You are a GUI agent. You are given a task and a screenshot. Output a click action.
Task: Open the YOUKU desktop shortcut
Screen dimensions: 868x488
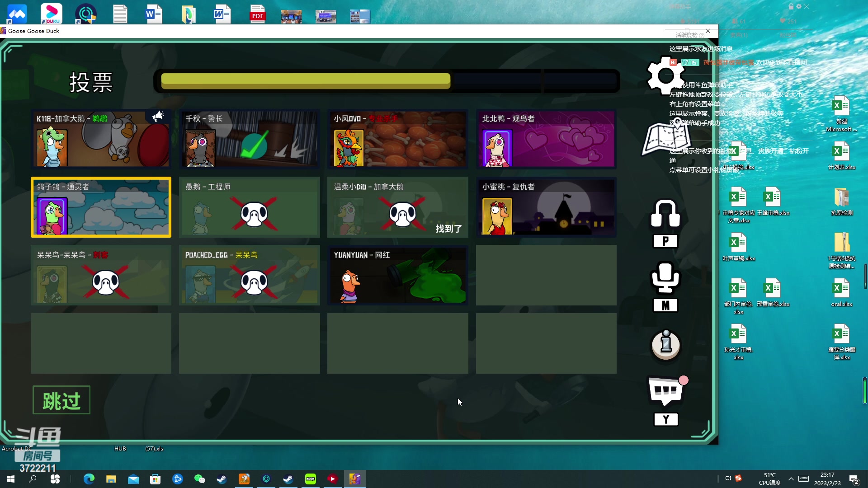52,14
